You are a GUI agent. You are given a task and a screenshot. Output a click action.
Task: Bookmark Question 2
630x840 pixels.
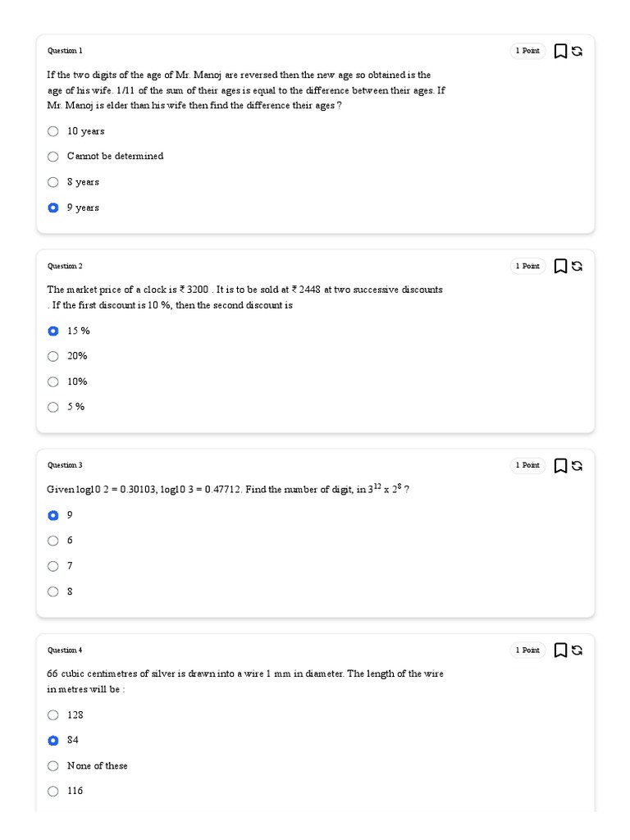pyautogui.click(x=560, y=266)
